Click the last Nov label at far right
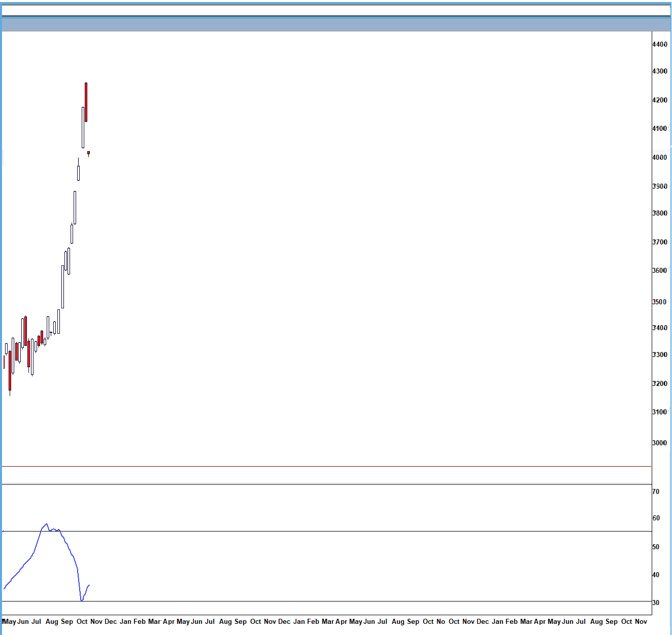 641,622
